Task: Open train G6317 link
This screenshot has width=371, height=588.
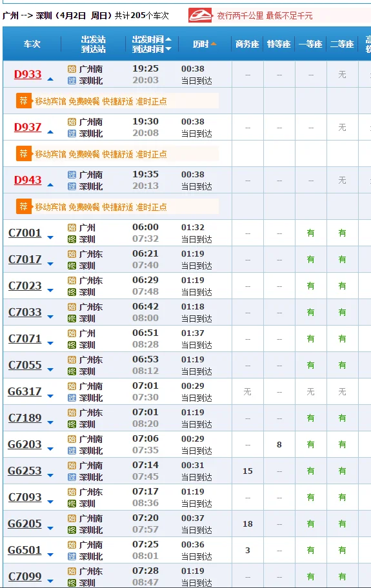Action: (25, 391)
